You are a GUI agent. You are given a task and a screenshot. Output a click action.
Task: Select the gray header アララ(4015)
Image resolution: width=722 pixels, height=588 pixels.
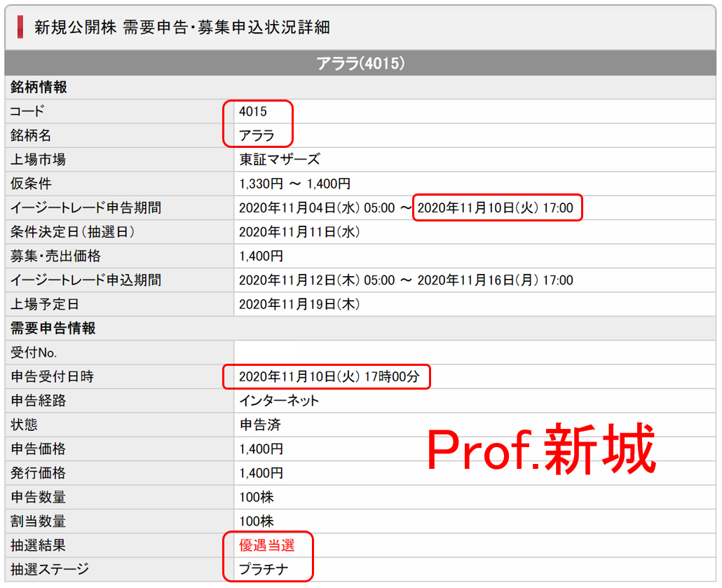[x=360, y=63]
